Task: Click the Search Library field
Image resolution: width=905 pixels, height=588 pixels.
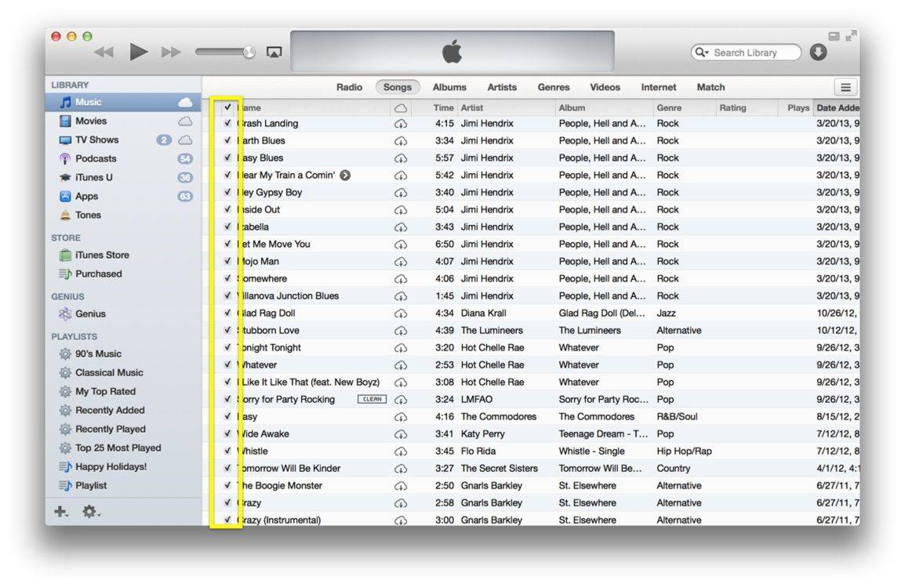Action: [753, 53]
